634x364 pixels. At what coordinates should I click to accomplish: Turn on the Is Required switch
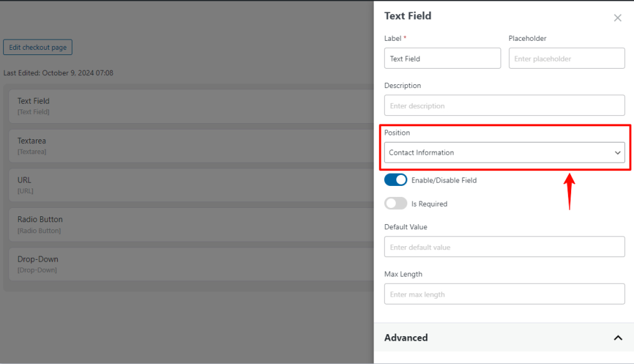(396, 203)
